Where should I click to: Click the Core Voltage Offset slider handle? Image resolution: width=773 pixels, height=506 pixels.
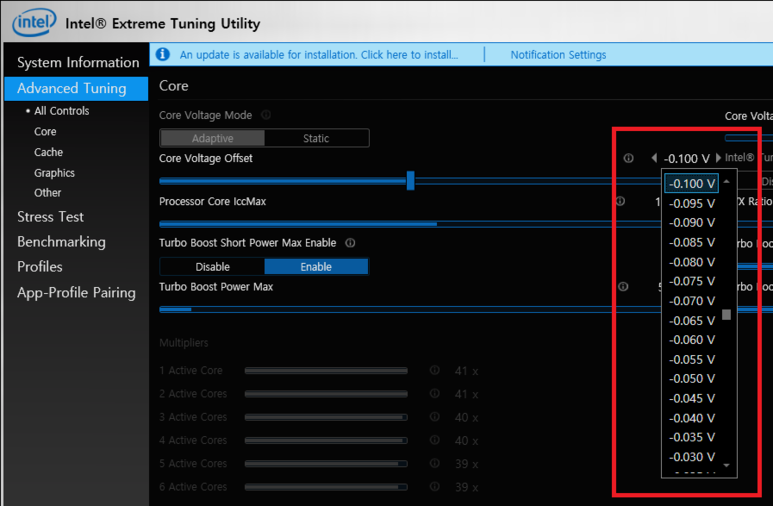coord(410,181)
